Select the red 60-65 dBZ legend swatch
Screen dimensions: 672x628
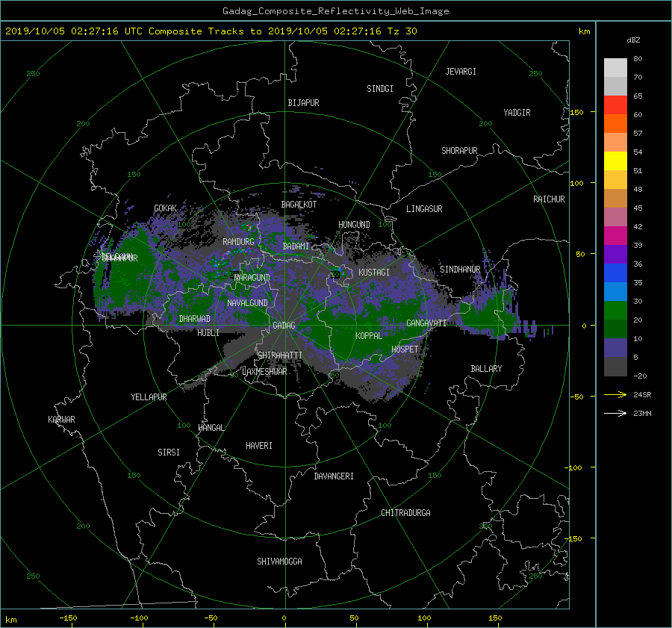pos(615,105)
